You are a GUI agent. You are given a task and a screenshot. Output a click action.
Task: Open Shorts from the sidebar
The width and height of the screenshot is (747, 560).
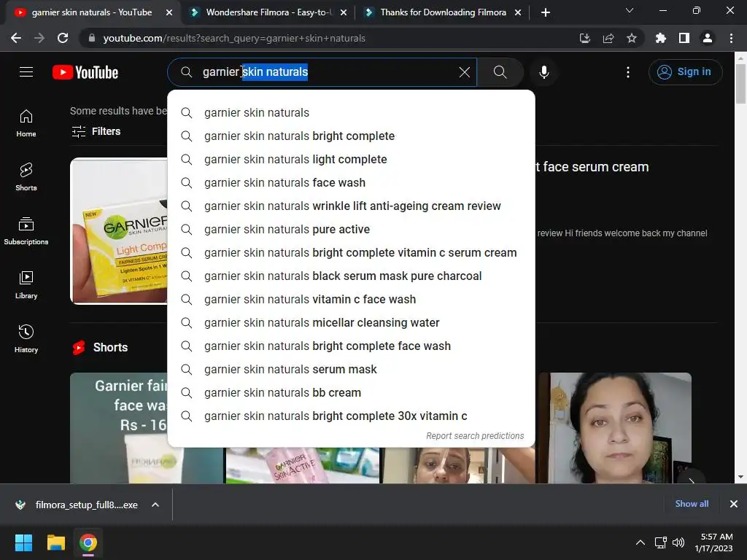[26, 177]
